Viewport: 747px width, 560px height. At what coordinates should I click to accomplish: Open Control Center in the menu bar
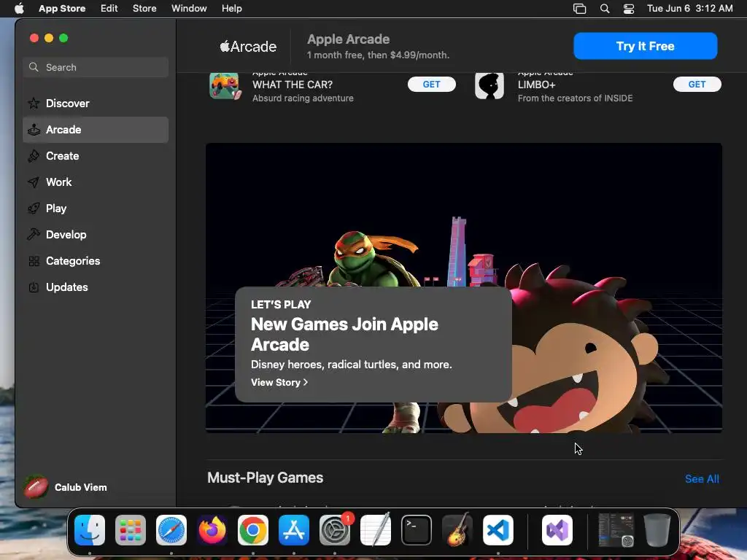pyautogui.click(x=629, y=9)
